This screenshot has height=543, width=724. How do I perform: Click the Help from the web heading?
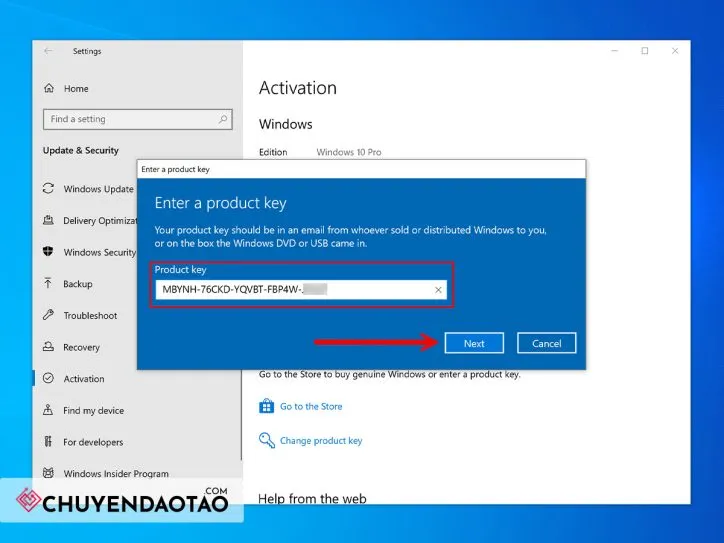(x=312, y=499)
